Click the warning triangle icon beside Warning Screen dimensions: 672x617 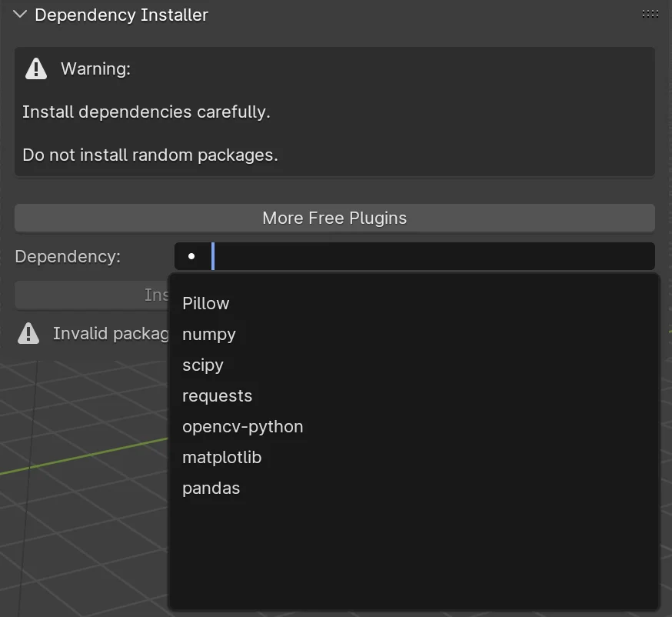click(36, 69)
